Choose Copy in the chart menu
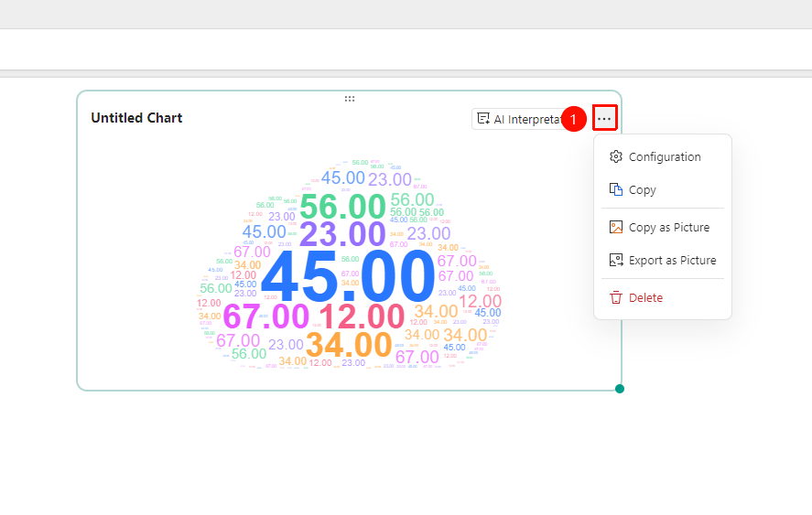 click(x=663, y=190)
